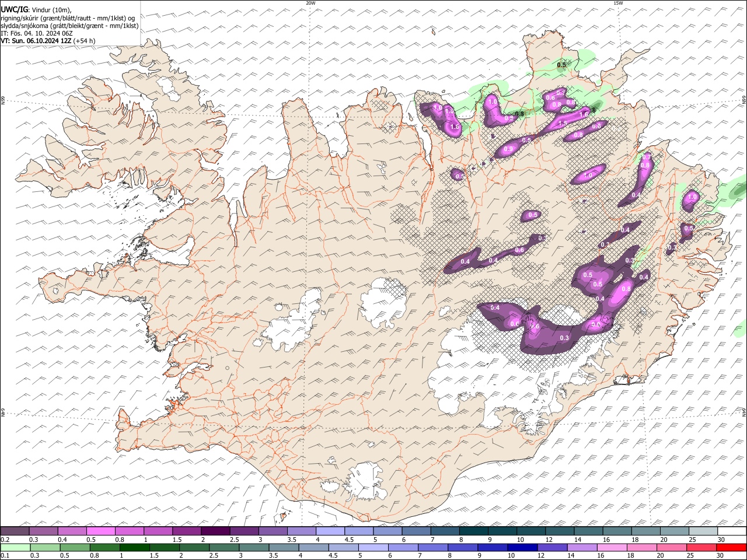Pick the purple legend swatch starting at 0.2

pos(15,531)
